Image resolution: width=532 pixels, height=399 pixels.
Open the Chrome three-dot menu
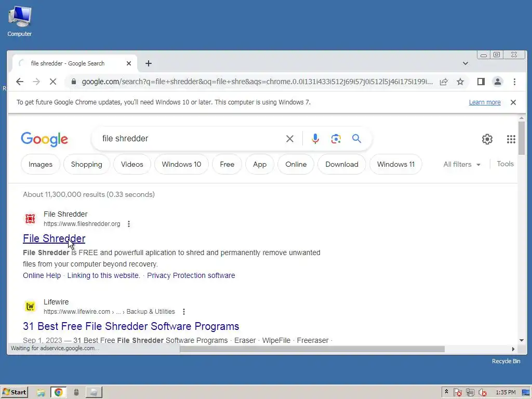click(x=514, y=82)
